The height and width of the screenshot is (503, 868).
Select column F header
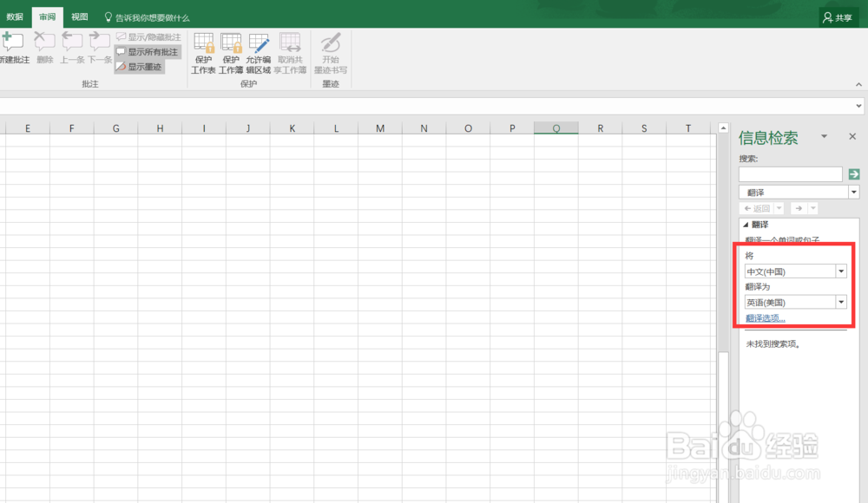pos(71,128)
